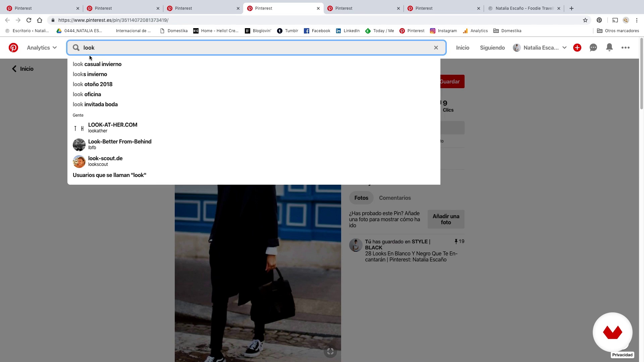Open the LOOK-AT-HER.COM user profile
Image resolution: width=644 pixels, height=362 pixels.
[x=113, y=127]
